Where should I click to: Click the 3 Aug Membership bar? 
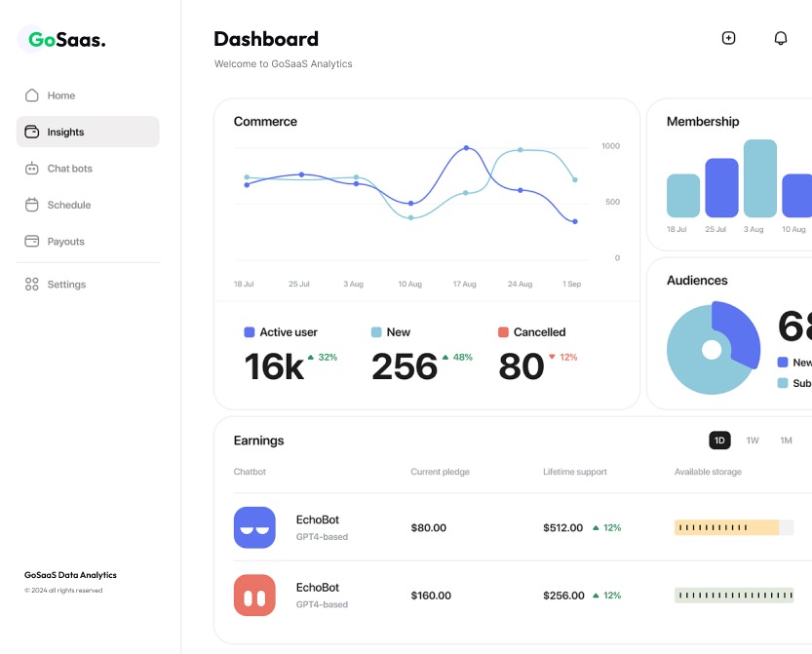click(759, 178)
